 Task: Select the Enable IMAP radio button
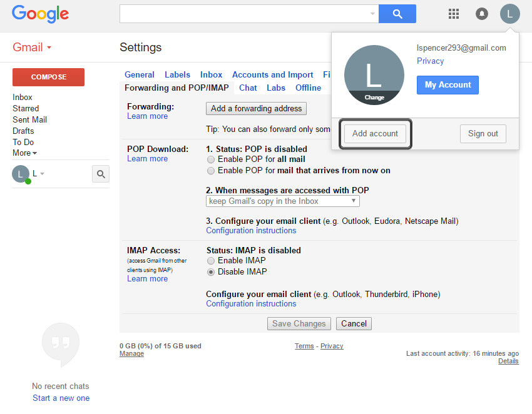[211, 261]
